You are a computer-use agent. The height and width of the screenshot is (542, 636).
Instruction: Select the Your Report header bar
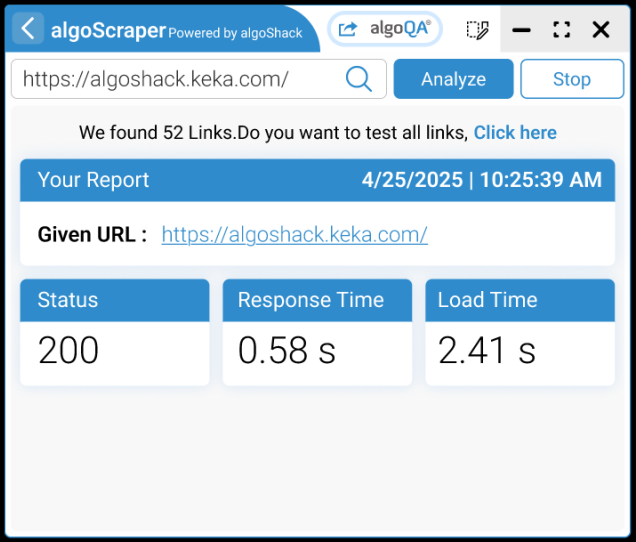click(x=317, y=180)
